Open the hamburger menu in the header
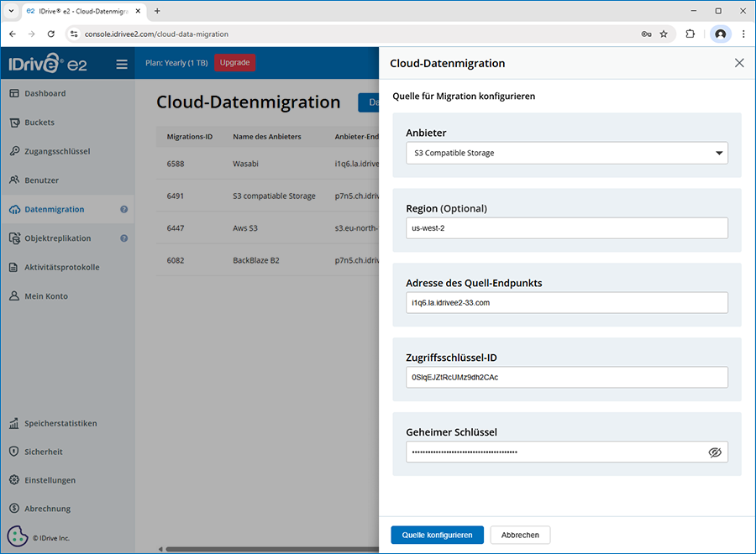 coord(122,64)
